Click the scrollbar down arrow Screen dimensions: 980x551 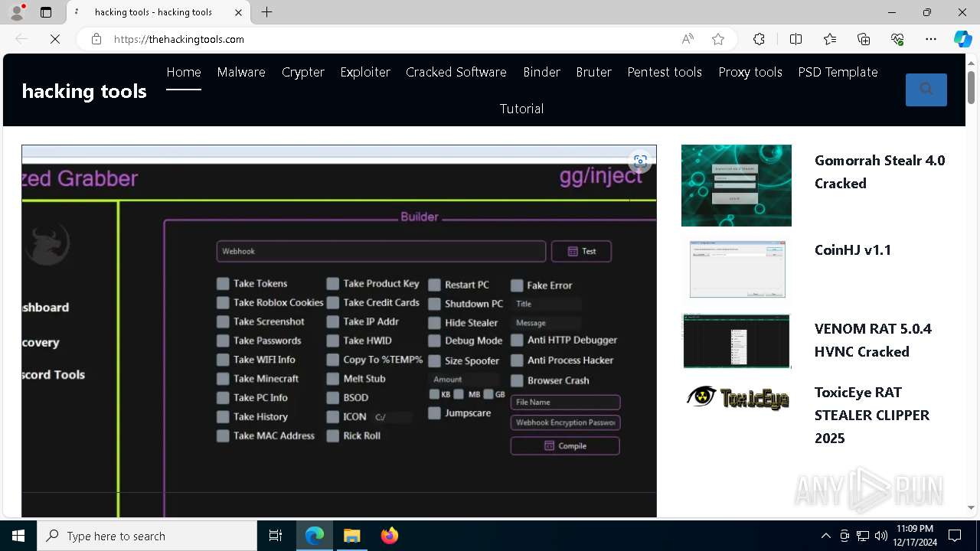click(x=971, y=507)
